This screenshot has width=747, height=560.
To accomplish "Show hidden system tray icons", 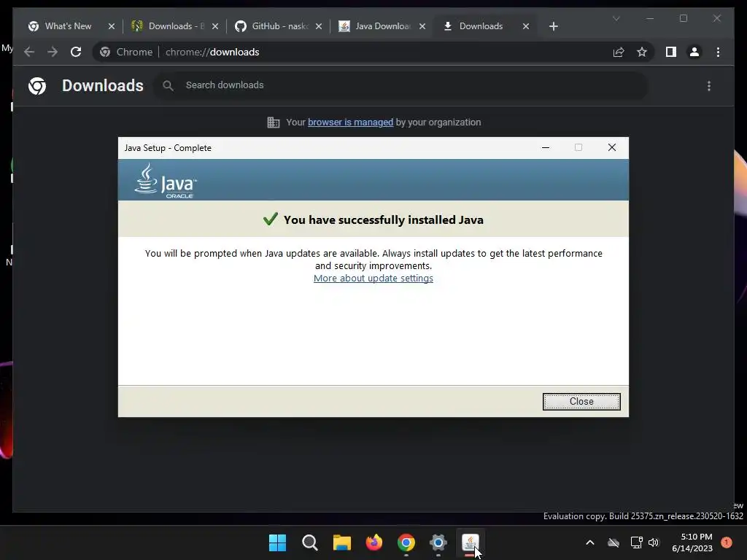I will point(589,542).
